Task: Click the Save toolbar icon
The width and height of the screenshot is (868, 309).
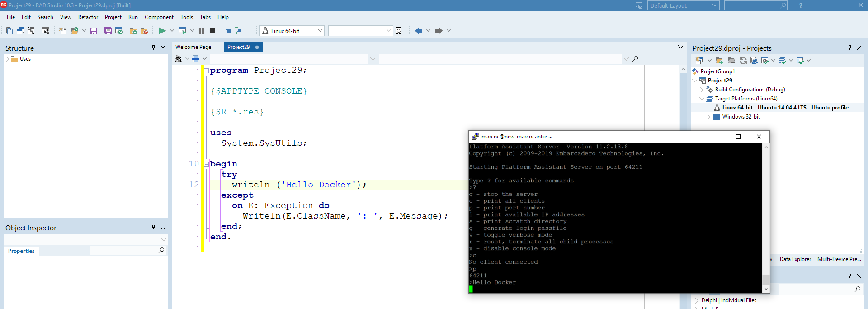Action: point(94,31)
